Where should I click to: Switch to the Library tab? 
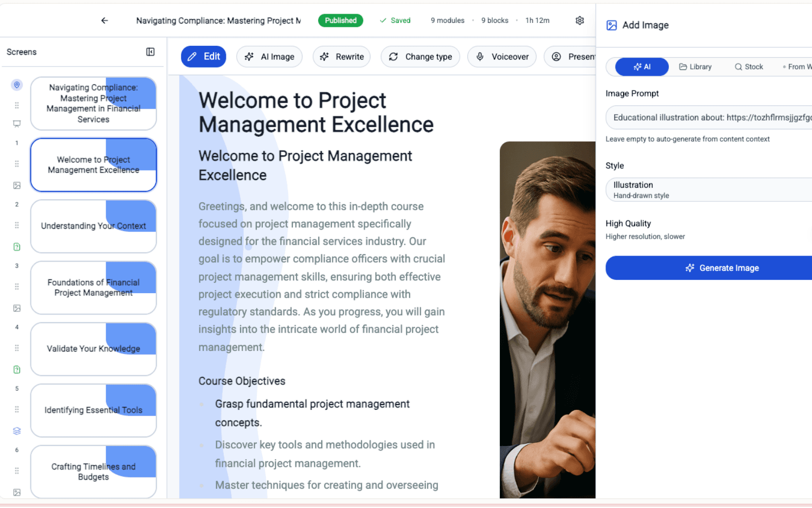[695, 67]
